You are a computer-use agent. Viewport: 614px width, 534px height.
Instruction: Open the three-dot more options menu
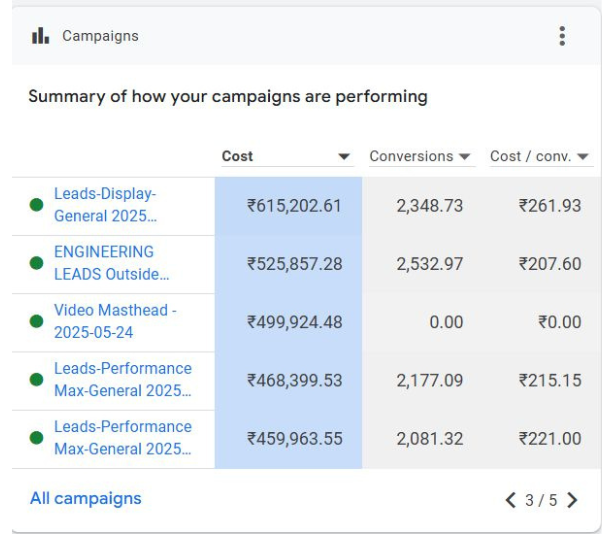(562, 36)
